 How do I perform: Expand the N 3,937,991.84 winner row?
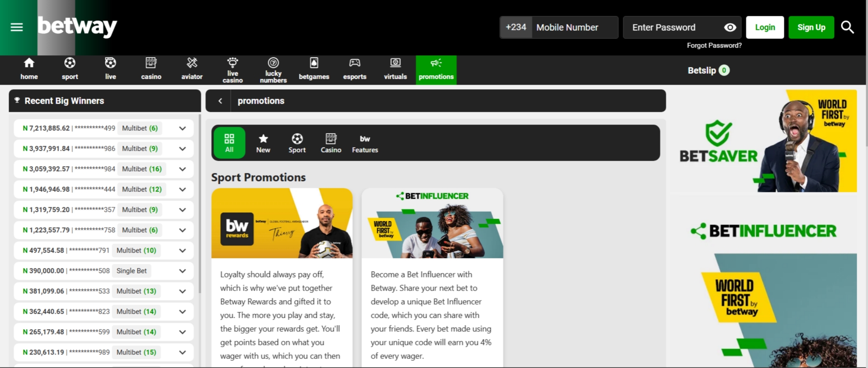[x=182, y=148]
